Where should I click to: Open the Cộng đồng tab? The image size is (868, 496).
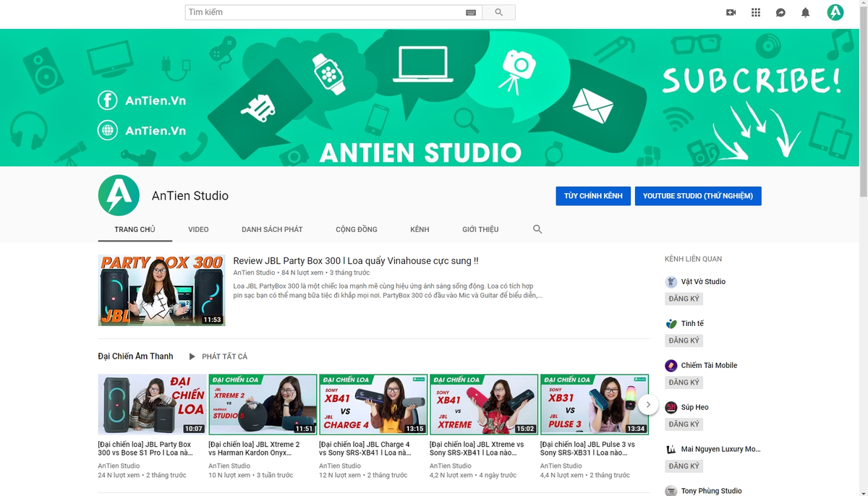(357, 229)
